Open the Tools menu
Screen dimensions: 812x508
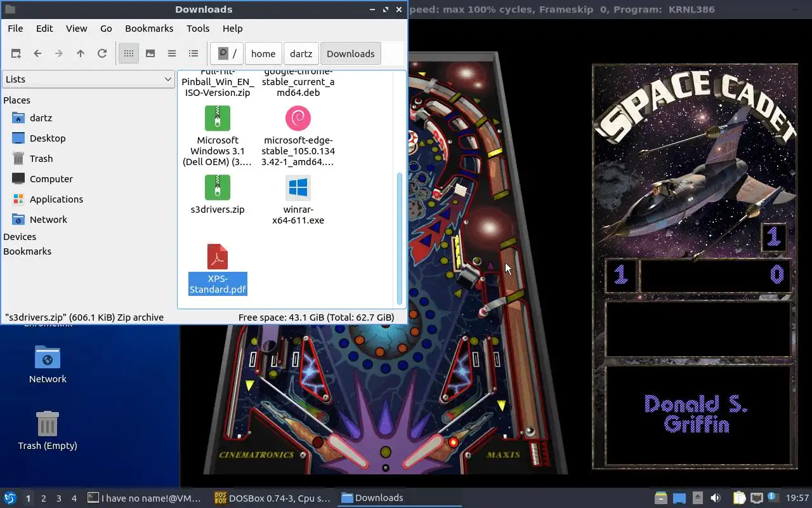pyautogui.click(x=198, y=29)
